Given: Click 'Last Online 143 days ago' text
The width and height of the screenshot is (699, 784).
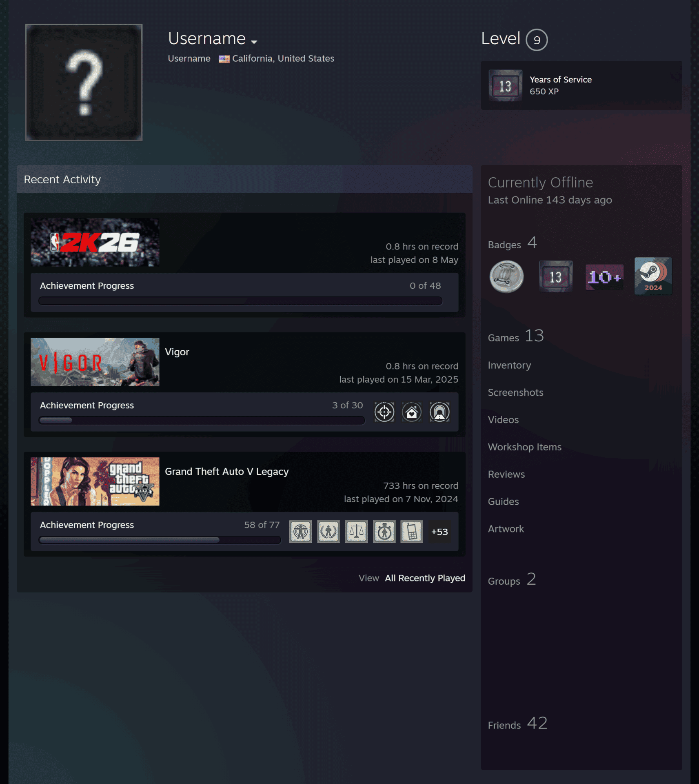Looking at the screenshot, I should click(x=550, y=200).
